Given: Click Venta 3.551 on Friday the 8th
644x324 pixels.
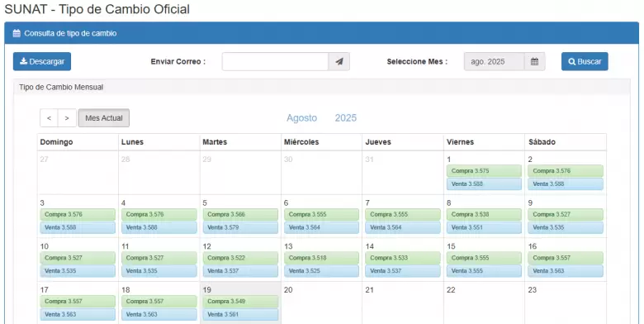Looking at the screenshot, I should [x=484, y=227].
